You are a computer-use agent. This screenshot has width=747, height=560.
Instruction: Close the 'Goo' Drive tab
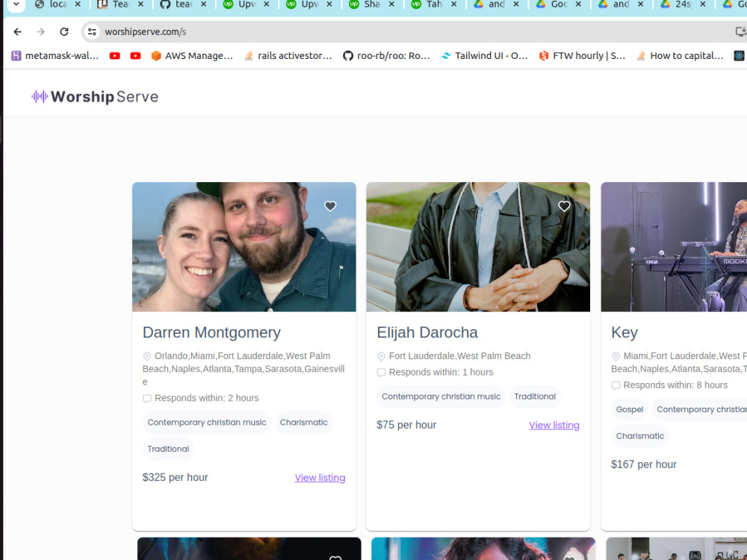click(x=578, y=4)
